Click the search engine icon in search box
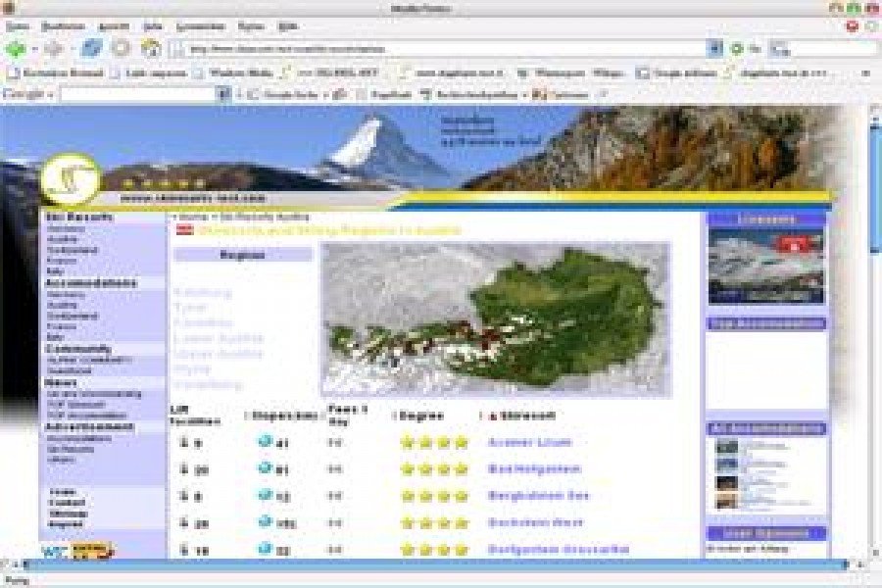 tap(780, 50)
